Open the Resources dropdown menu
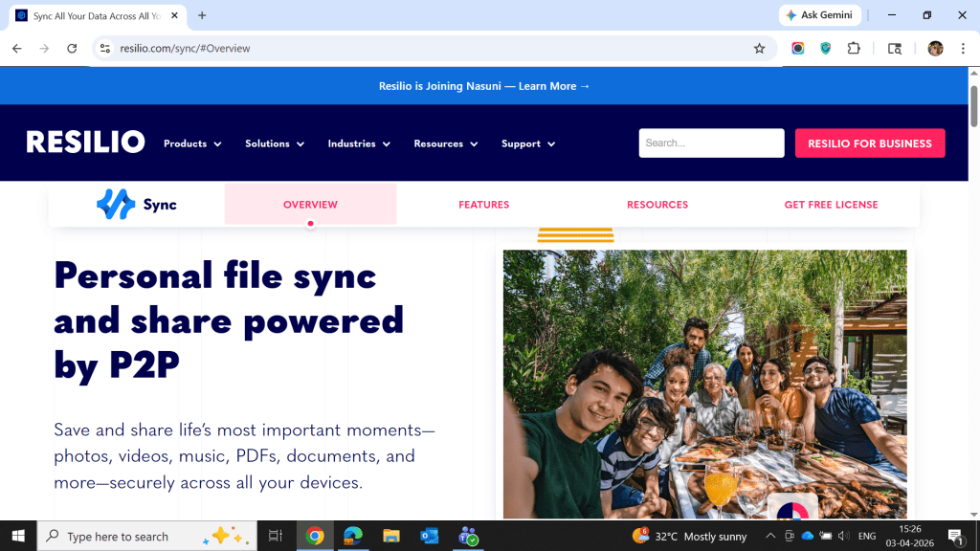Viewport: 980px width, 551px height. pyautogui.click(x=445, y=143)
